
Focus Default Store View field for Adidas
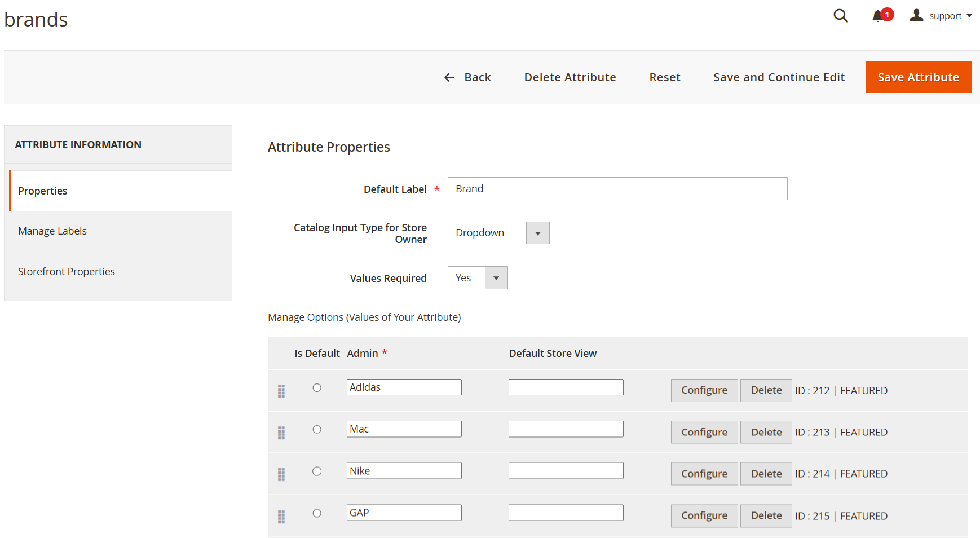(x=566, y=387)
